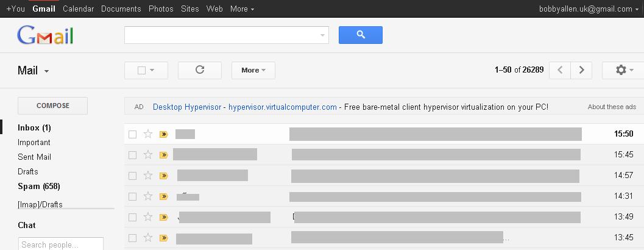Click the Search people chat field
Image resolution: width=644 pixels, height=250 pixels.
point(61,245)
